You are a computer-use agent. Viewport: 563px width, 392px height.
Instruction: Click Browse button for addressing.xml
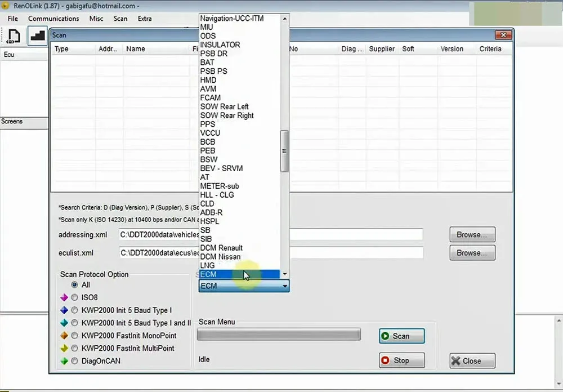coord(472,235)
